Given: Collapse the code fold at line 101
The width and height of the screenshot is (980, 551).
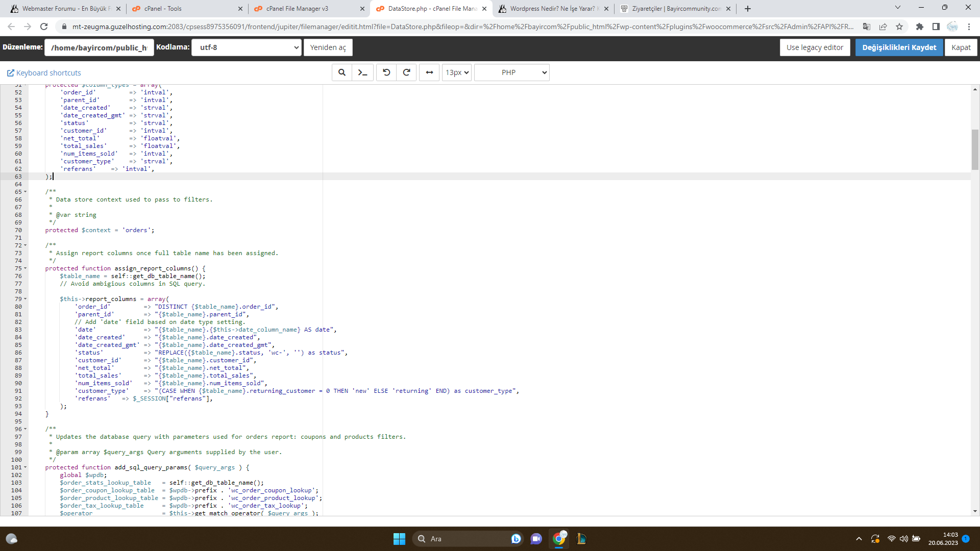Looking at the screenshot, I should click(x=26, y=467).
